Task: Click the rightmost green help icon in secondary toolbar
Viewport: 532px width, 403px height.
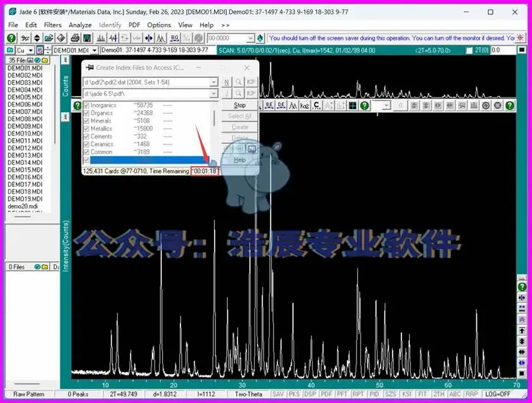Action: point(510,106)
